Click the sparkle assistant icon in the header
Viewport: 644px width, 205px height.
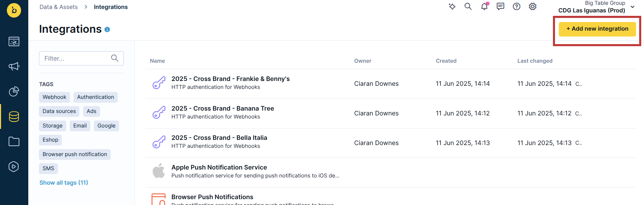(x=452, y=7)
